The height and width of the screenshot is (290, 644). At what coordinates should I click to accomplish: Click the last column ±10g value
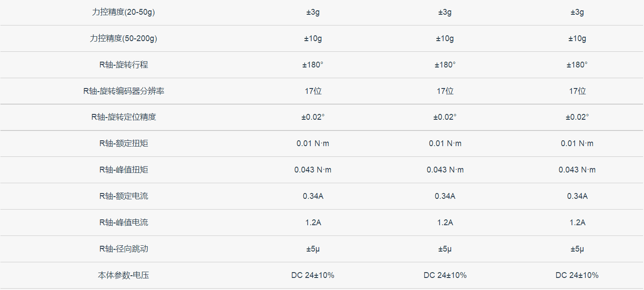point(577,38)
